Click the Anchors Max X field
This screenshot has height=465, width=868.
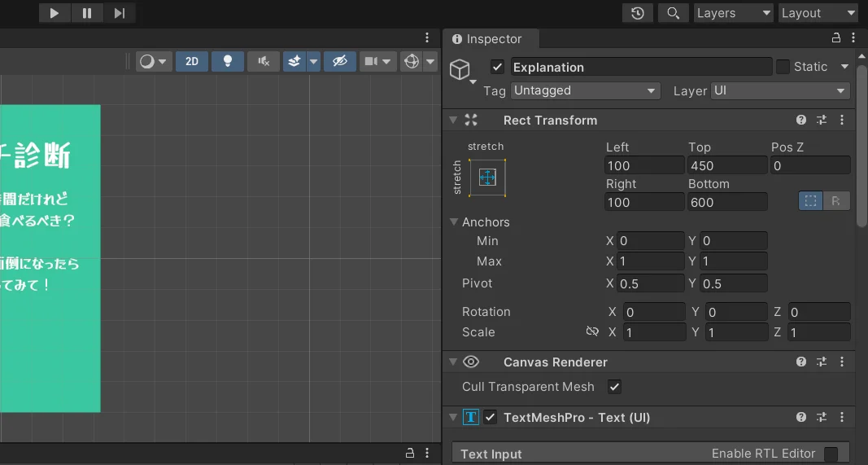click(x=651, y=261)
